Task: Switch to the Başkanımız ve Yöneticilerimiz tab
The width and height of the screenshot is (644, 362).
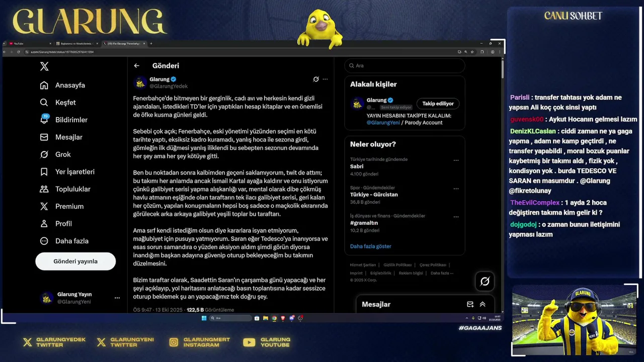Action: pos(76,44)
